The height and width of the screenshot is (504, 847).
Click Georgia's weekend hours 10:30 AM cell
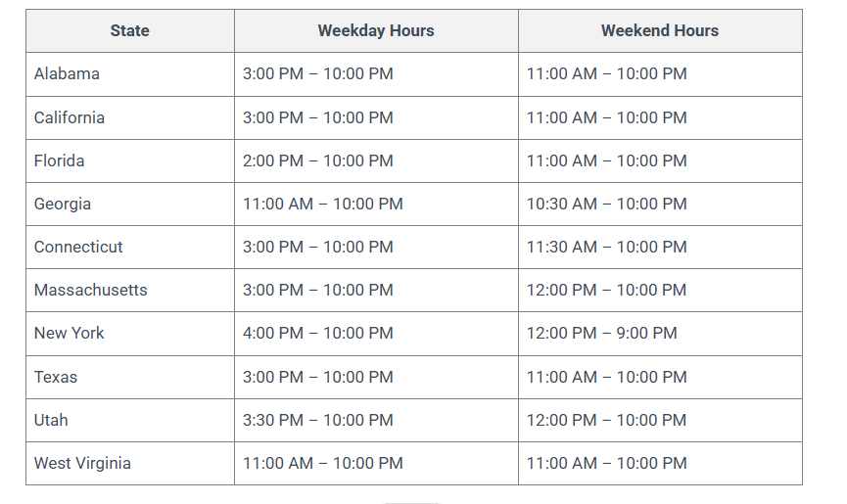(607, 204)
